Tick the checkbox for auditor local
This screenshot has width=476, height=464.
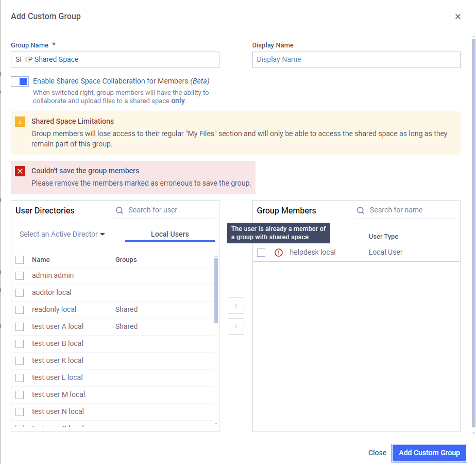[20, 293]
